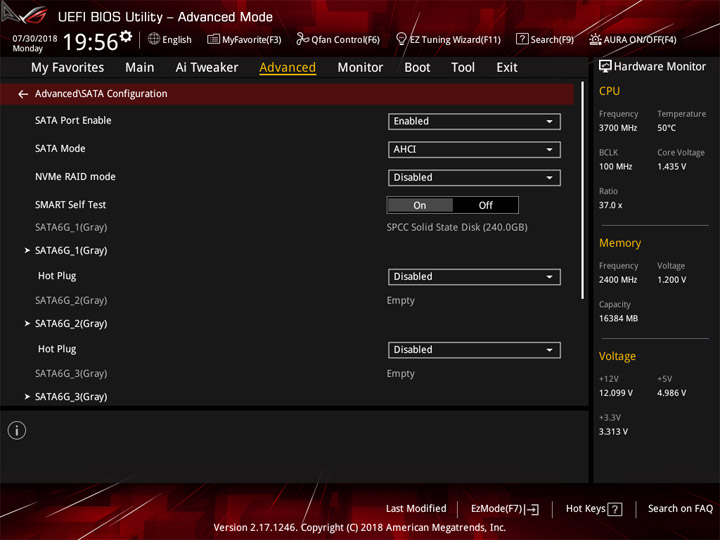Click memory voltage 1.200 V

coord(671,280)
